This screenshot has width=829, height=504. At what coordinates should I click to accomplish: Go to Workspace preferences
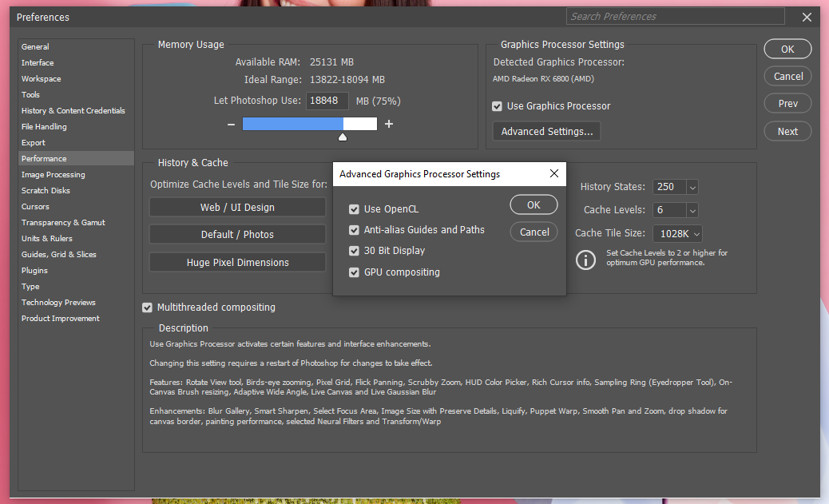(x=76, y=78)
